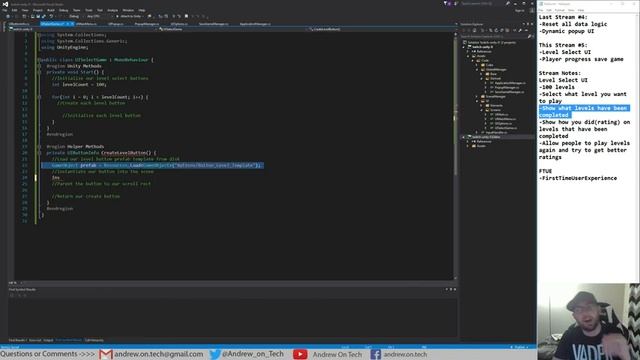
Task: Switch to the ApplicationManager.cs editor tab
Action: tap(255, 24)
